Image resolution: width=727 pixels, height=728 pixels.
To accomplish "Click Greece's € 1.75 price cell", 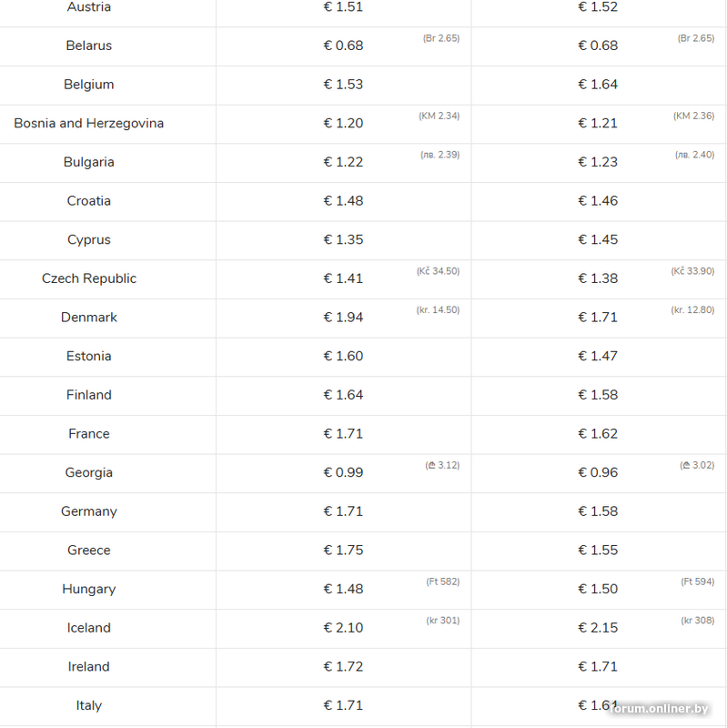I will pos(343,551).
